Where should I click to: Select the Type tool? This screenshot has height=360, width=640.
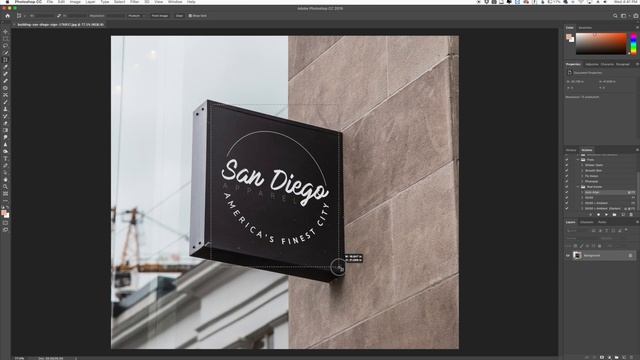point(5,158)
